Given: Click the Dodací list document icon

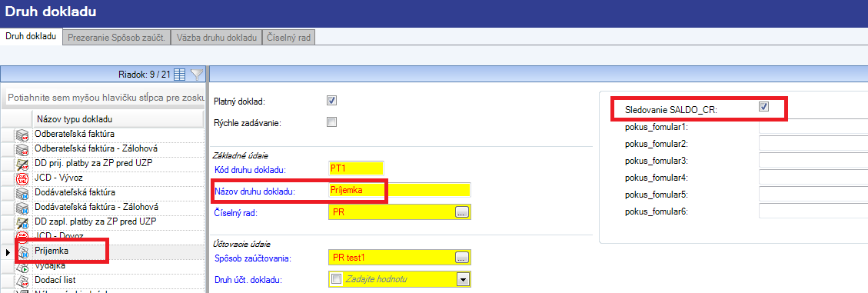Looking at the screenshot, I should click(x=22, y=280).
